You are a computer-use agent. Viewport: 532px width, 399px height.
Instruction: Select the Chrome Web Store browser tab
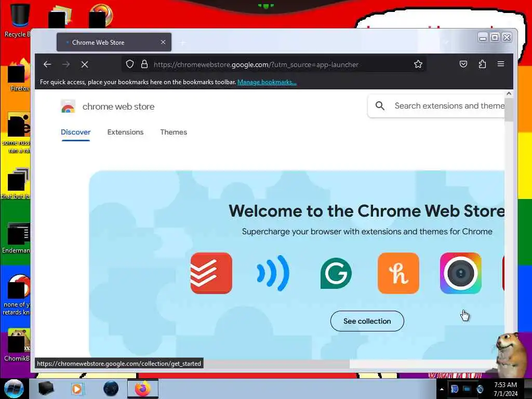(x=114, y=42)
